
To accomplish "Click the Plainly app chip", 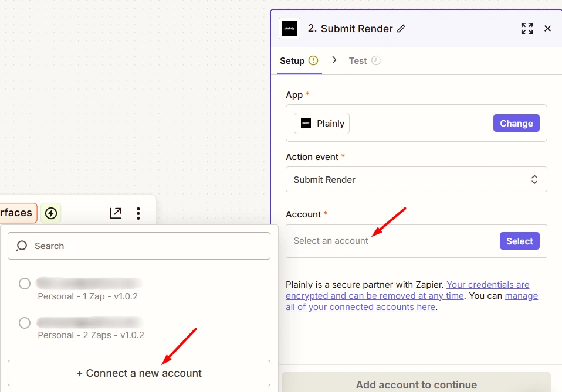I will 321,124.
